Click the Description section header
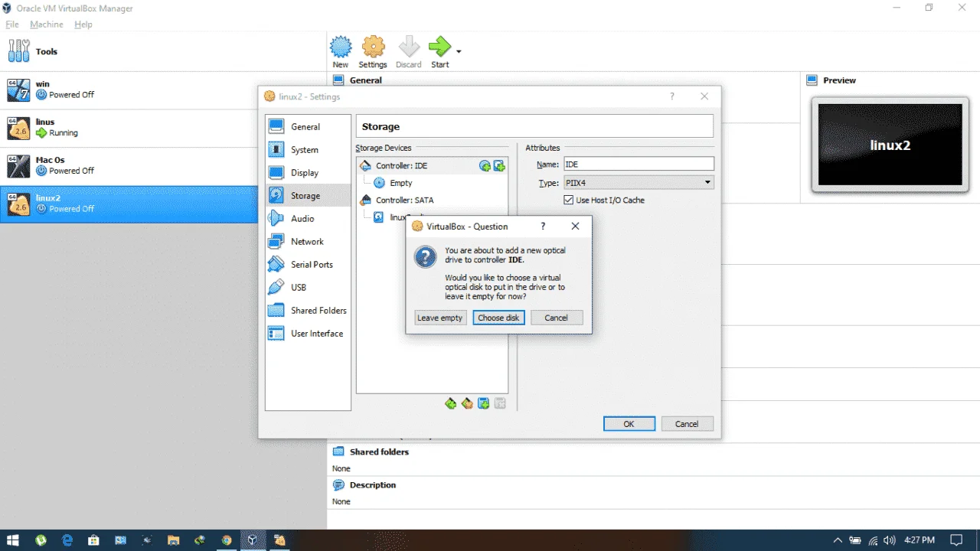This screenshot has width=980, height=551. coord(373,485)
